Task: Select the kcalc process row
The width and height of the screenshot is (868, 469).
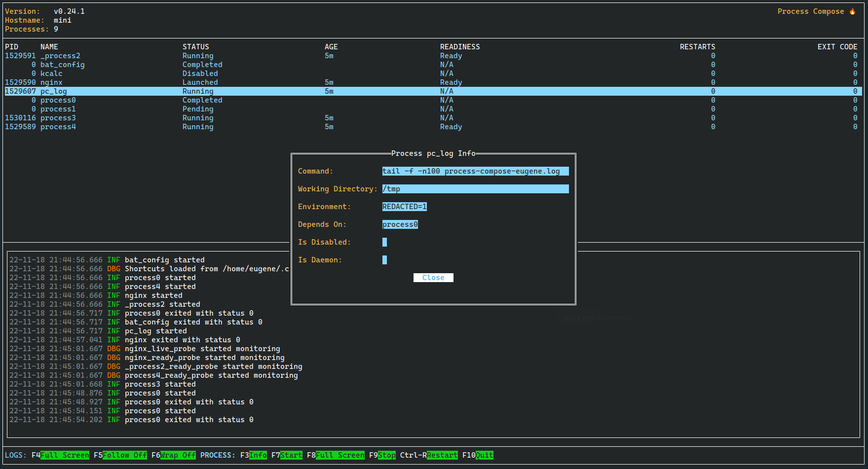Action: coord(433,73)
